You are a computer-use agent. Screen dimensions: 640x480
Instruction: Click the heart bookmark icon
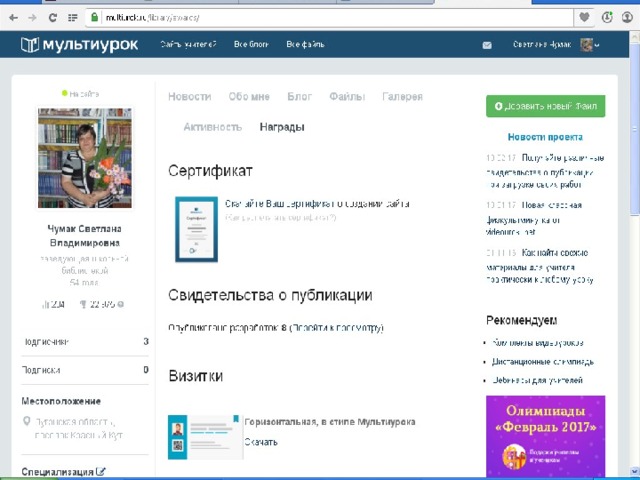[584, 17]
